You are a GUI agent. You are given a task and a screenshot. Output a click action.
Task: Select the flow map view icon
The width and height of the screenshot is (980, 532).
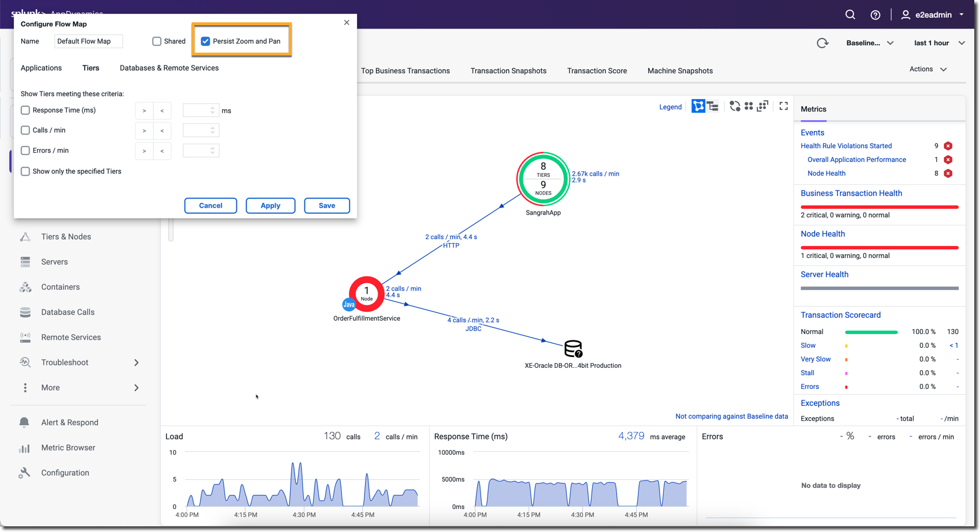[699, 106]
